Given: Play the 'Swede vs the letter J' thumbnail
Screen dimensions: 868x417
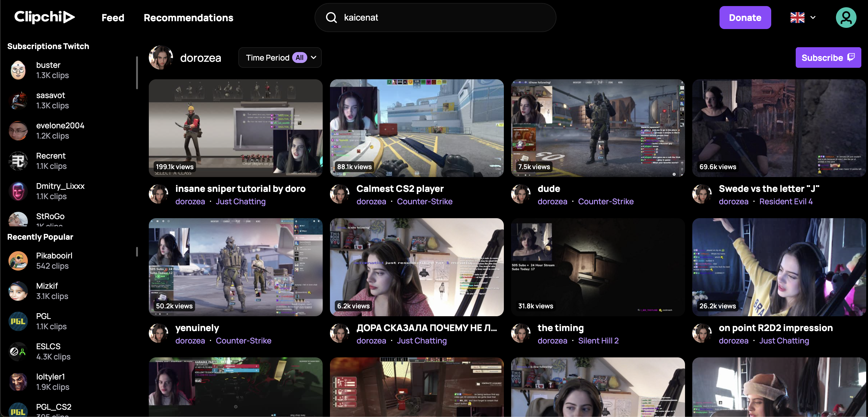Looking at the screenshot, I should pyautogui.click(x=779, y=128).
